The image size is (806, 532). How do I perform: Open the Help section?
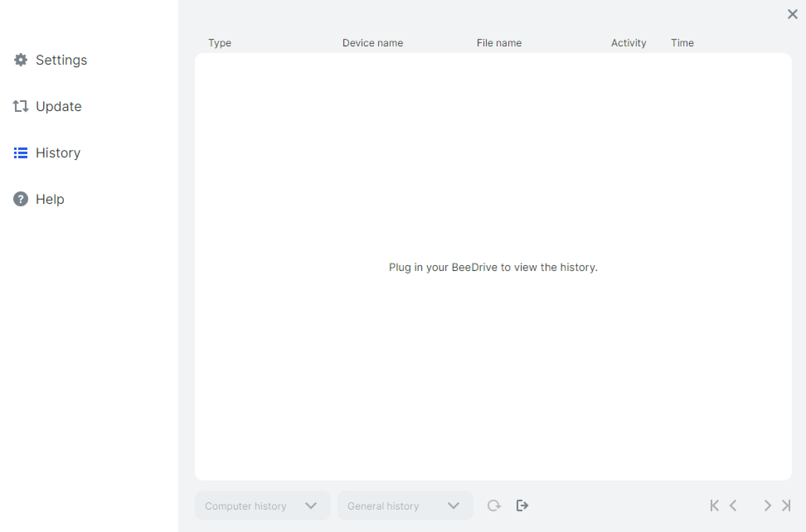click(x=39, y=199)
